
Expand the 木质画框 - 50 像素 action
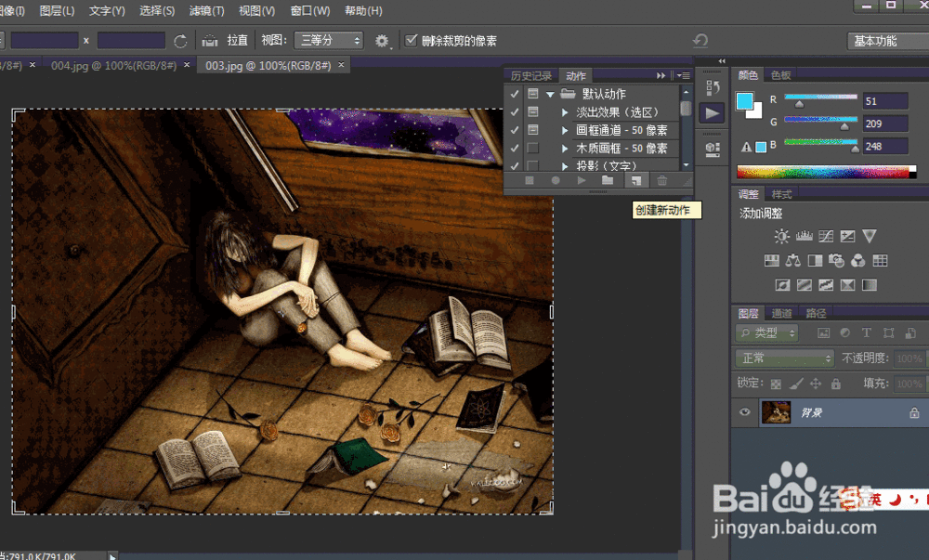(565, 148)
